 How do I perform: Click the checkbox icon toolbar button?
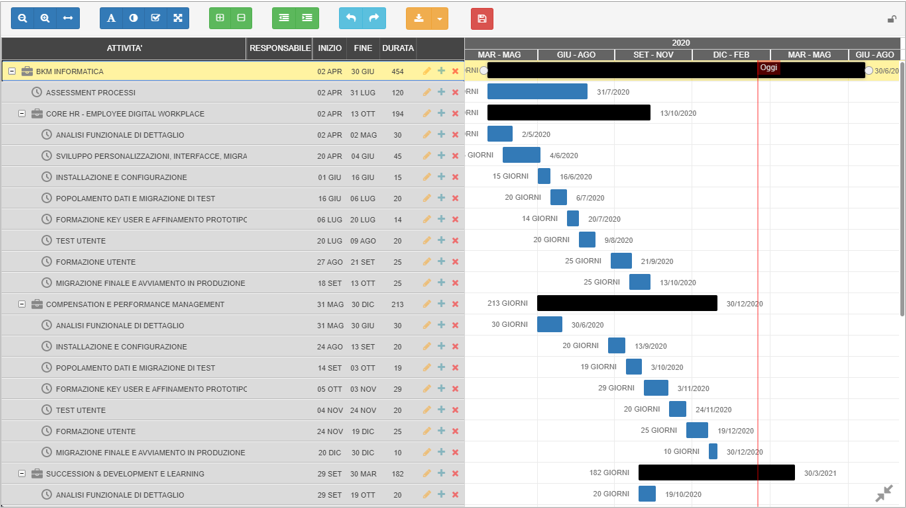pyautogui.click(x=155, y=18)
